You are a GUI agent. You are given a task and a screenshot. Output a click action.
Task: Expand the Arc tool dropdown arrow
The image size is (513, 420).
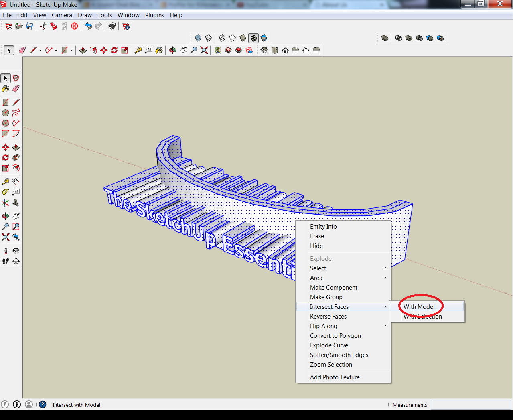pyautogui.click(x=56, y=50)
